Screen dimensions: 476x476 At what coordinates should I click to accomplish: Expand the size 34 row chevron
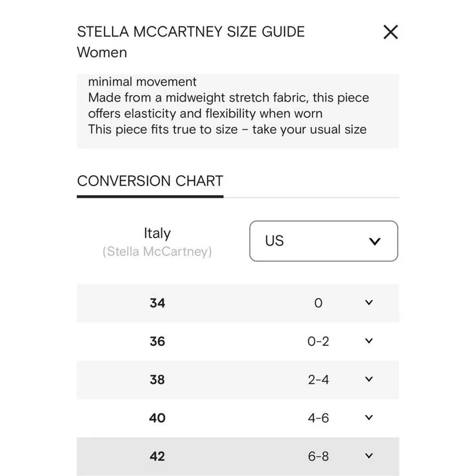coord(368,303)
